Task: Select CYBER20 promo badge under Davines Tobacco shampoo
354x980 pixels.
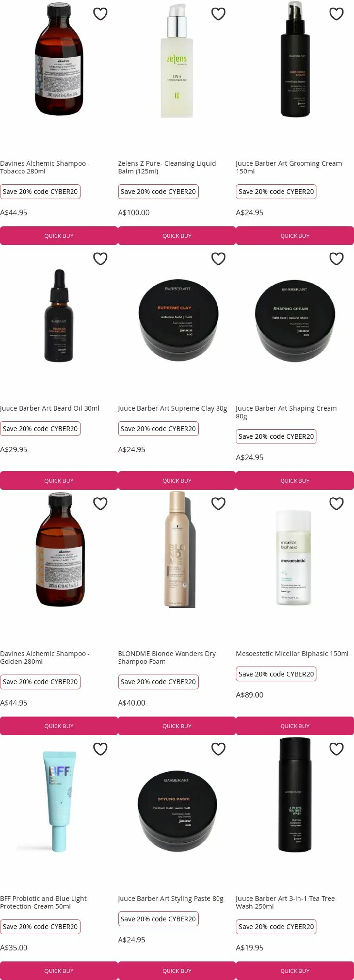Action: tap(40, 192)
